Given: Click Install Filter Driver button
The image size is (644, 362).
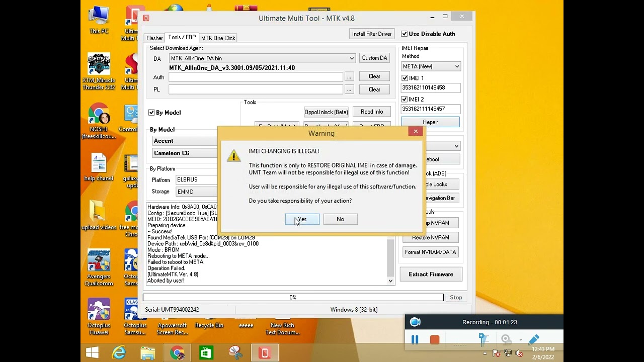Looking at the screenshot, I should [x=372, y=34].
